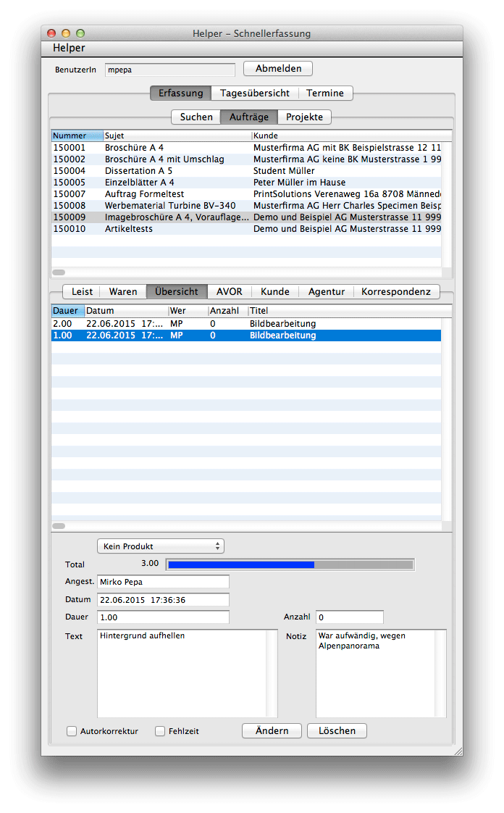Expand the Kein Produkt dropdown
504x813 pixels.
point(161,546)
